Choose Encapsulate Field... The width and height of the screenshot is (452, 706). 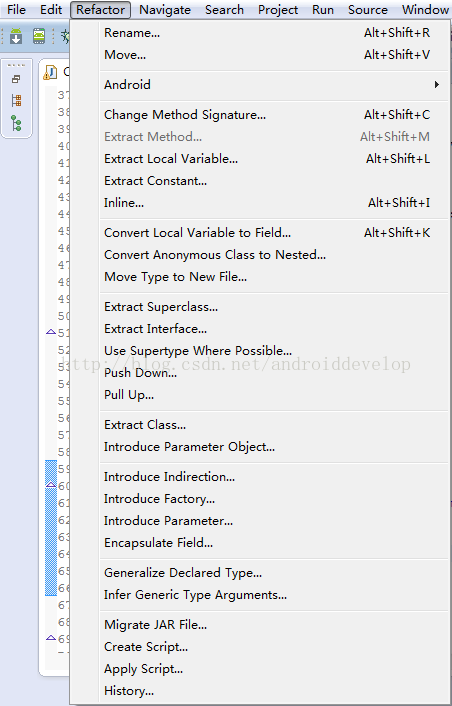click(x=267, y=543)
